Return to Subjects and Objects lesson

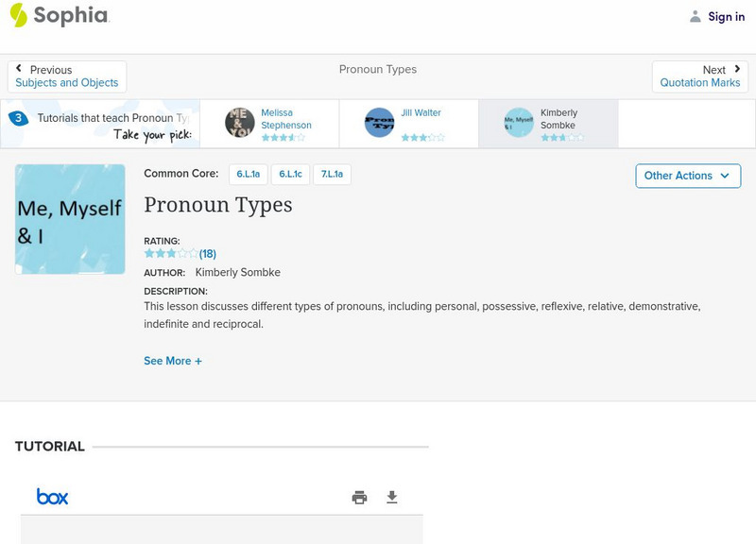(66, 81)
